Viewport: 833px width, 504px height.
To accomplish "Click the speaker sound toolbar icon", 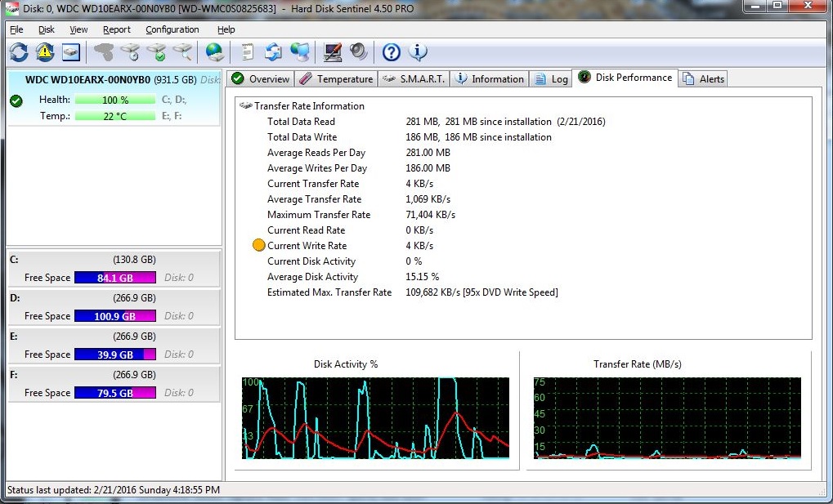I will (359, 52).
